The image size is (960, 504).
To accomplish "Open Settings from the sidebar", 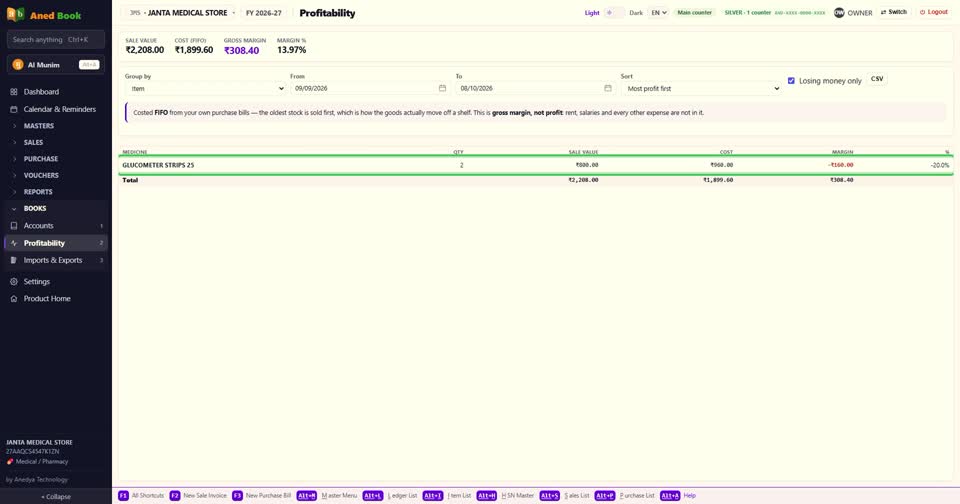I will (x=37, y=282).
